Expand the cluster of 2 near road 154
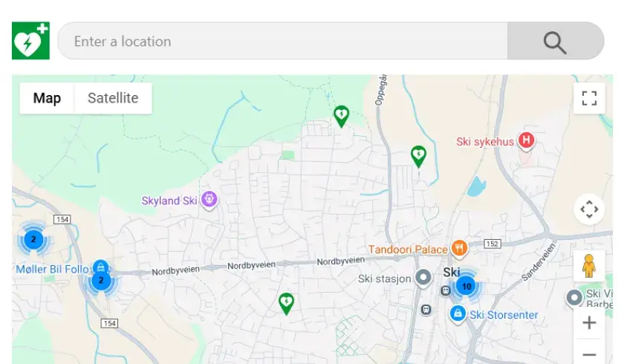This screenshot has width=624, height=364. tap(33, 239)
